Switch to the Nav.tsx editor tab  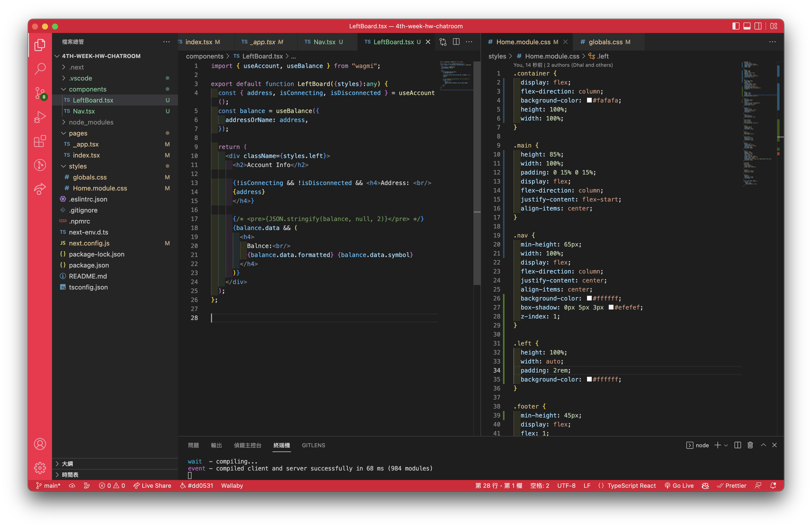click(x=324, y=42)
